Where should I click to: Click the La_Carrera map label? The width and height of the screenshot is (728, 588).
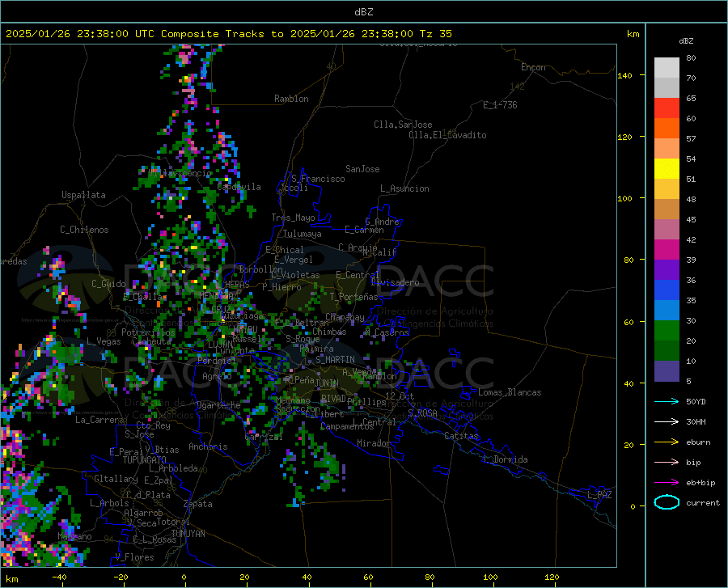point(99,420)
